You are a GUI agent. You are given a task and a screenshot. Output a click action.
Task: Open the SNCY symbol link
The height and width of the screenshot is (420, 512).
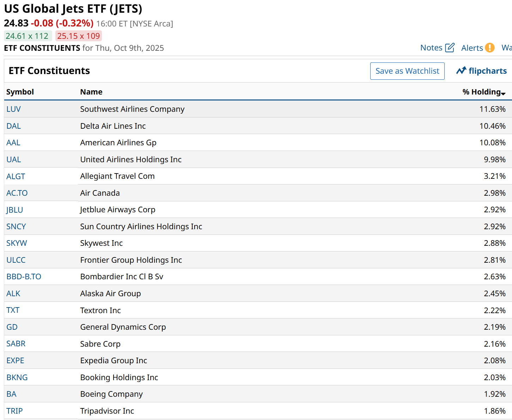pyautogui.click(x=16, y=226)
